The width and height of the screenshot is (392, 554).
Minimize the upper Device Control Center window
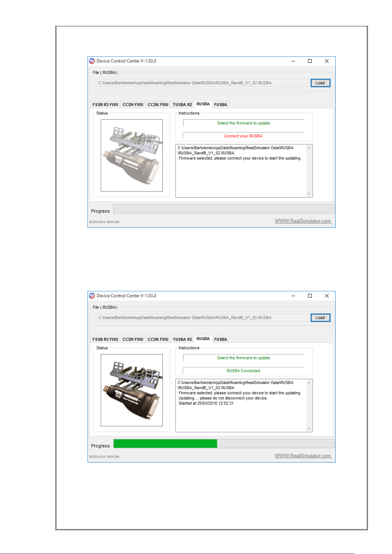(293, 61)
